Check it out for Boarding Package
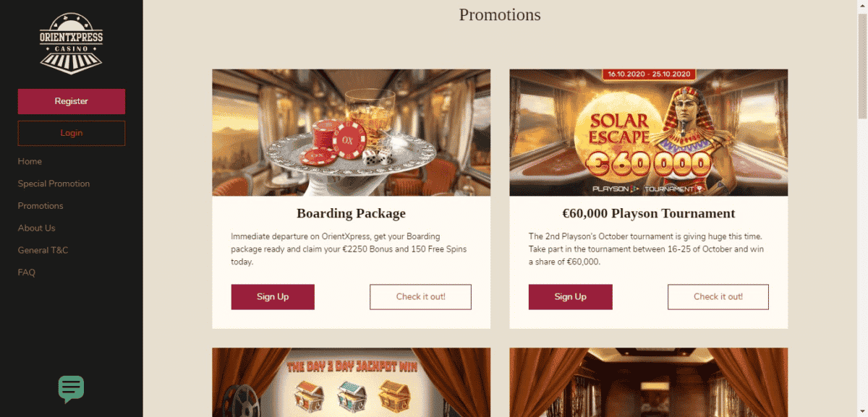868x417 pixels. (x=420, y=297)
